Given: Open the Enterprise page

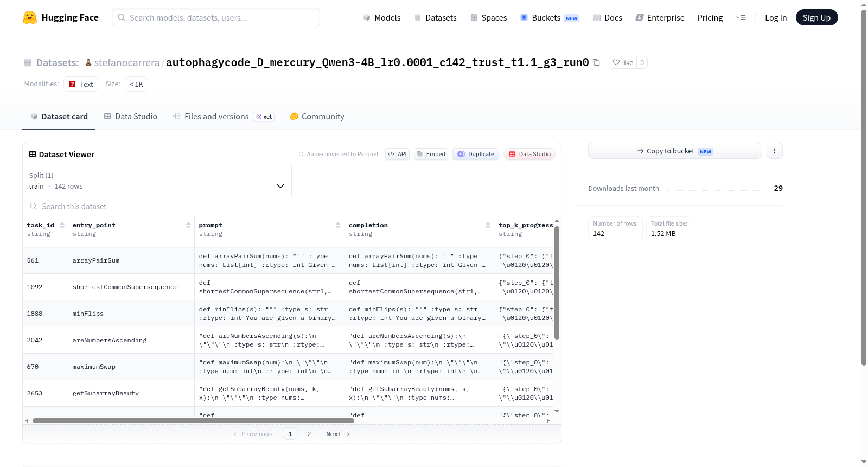Looking at the screenshot, I should tap(660, 17).
